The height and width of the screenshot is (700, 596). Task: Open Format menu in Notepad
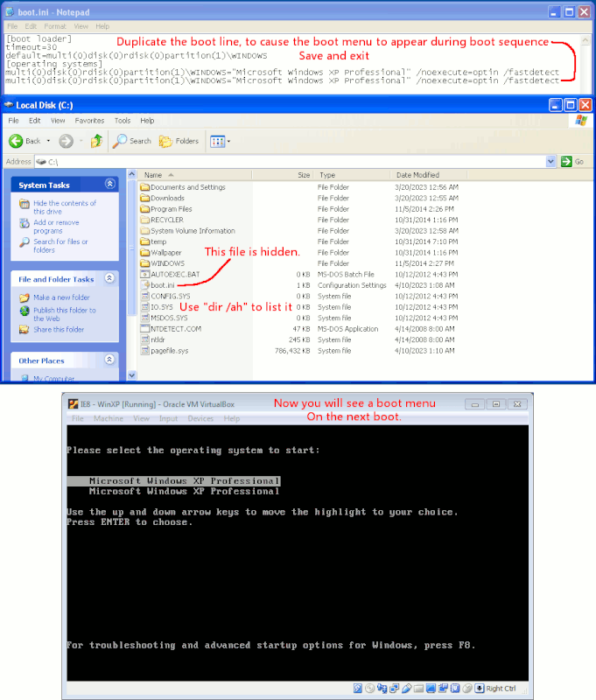(x=55, y=26)
